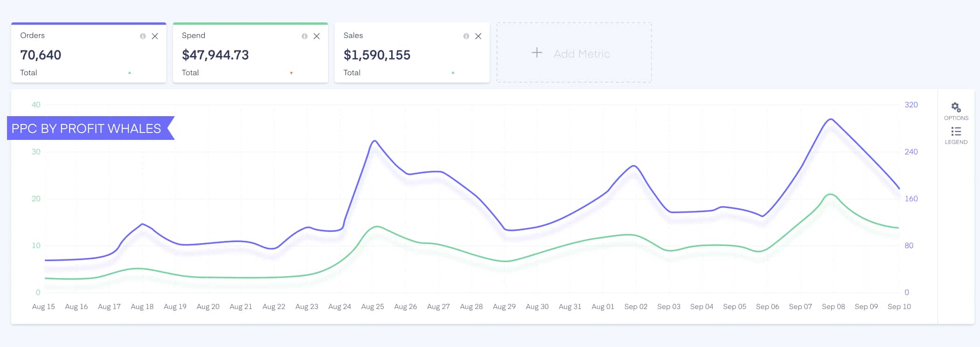Select the Sales metric card

point(412,53)
